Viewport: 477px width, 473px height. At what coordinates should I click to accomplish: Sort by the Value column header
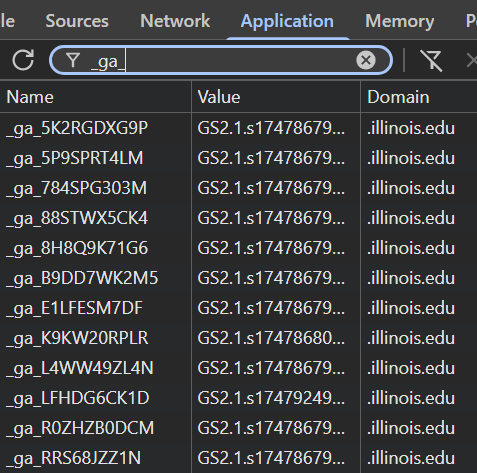[x=276, y=97]
